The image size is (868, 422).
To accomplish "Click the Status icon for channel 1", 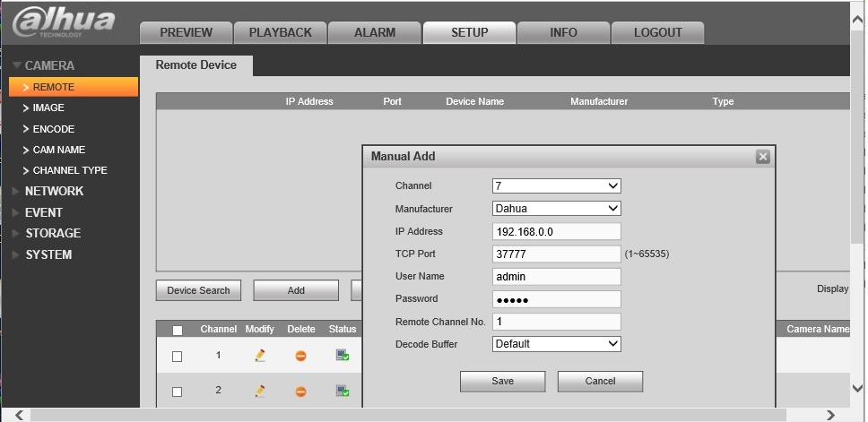I will pyautogui.click(x=343, y=356).
